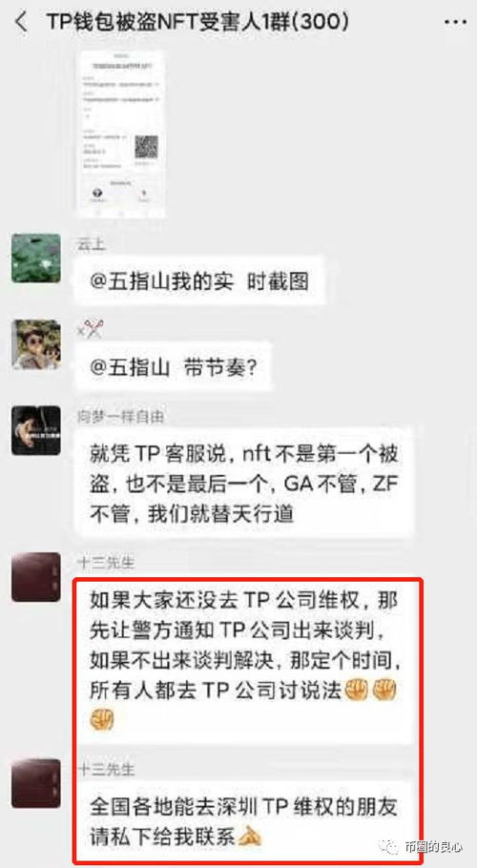Tap the back arrow in the chat header

(x=21, y=22)
